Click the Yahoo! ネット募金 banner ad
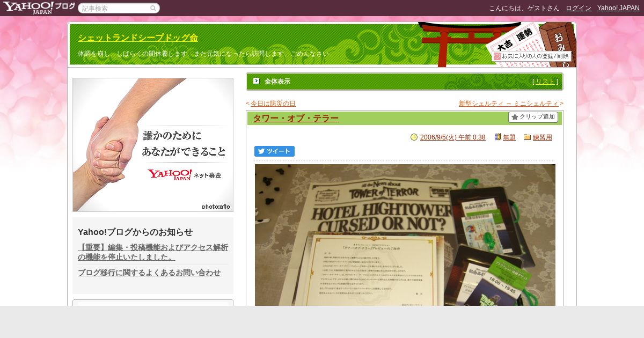 coord(153,145)
